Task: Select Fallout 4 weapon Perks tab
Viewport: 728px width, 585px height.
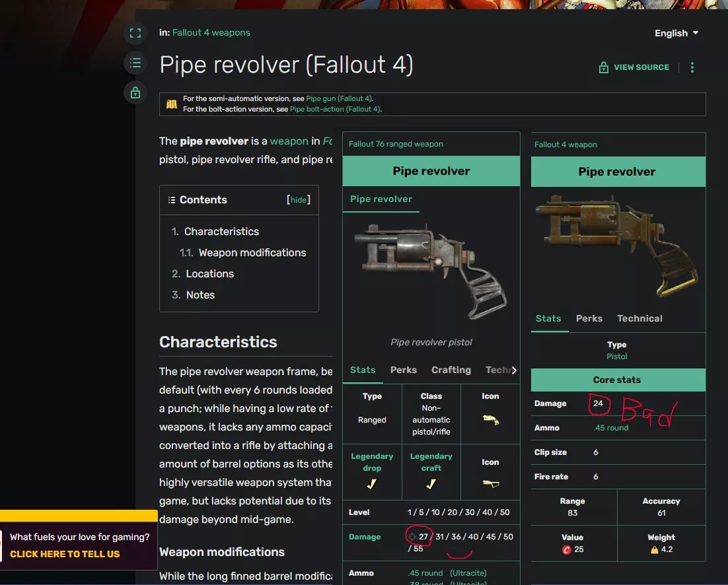Action: click(589, 318)
